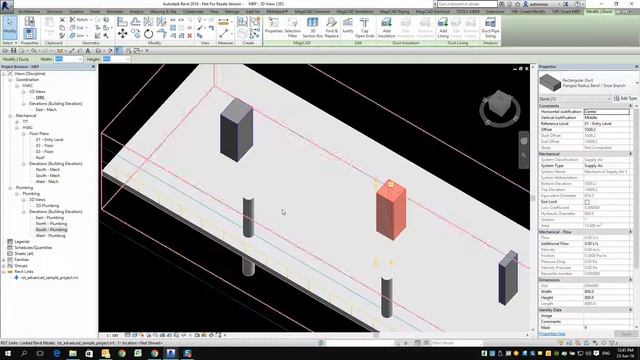
Task: Collapse the Dimensions section
Action: pos(631,280)
